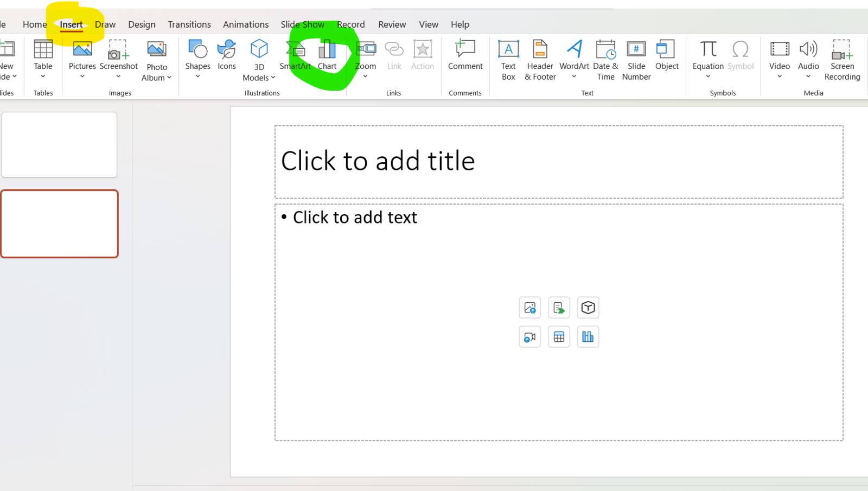Screen dimensions: 868x491
Task: Insert a SmartArt graphic
Action: (x=296, y=55)
